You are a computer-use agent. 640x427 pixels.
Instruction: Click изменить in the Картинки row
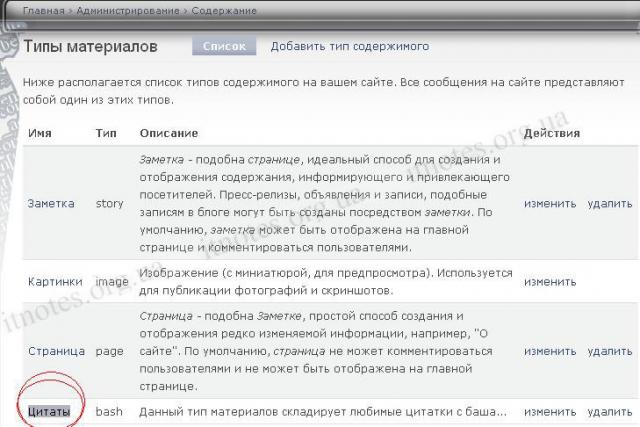point(550,282)
